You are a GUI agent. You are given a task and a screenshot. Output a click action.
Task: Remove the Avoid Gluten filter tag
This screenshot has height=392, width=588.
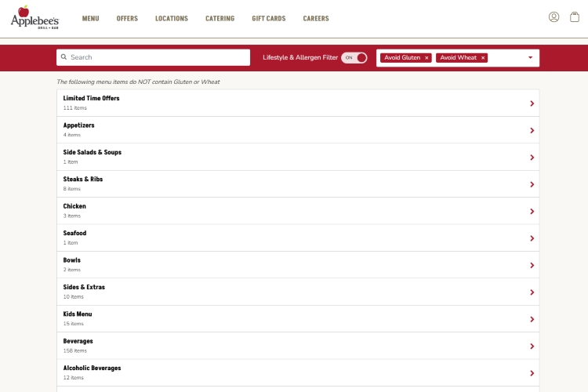pos(426,58)
